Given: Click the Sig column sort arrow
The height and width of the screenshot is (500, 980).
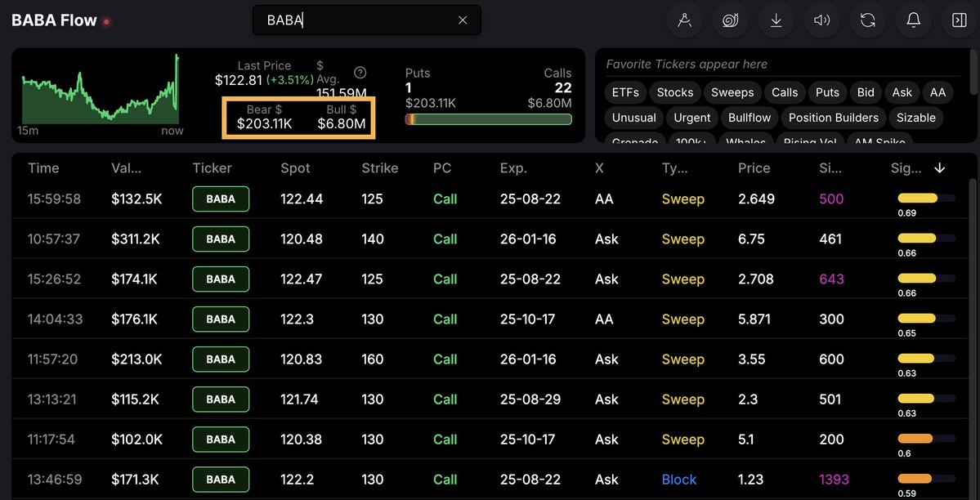Looking at the screenshot, I should (939, 168).
